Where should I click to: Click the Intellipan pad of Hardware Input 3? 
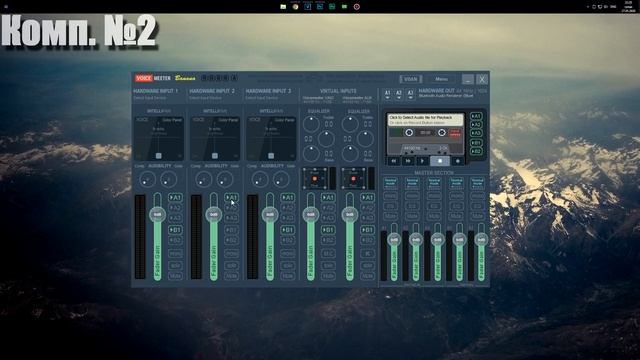271,138
